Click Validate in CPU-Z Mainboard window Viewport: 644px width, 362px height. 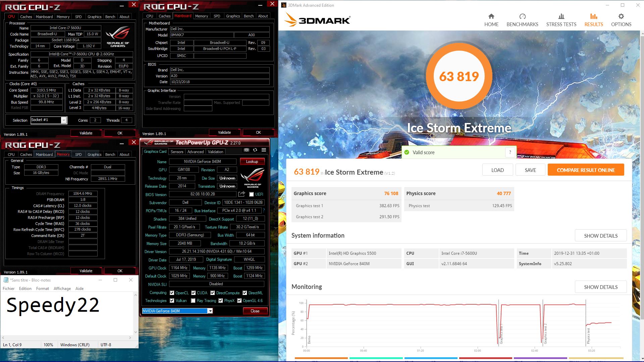pos(224,132)
